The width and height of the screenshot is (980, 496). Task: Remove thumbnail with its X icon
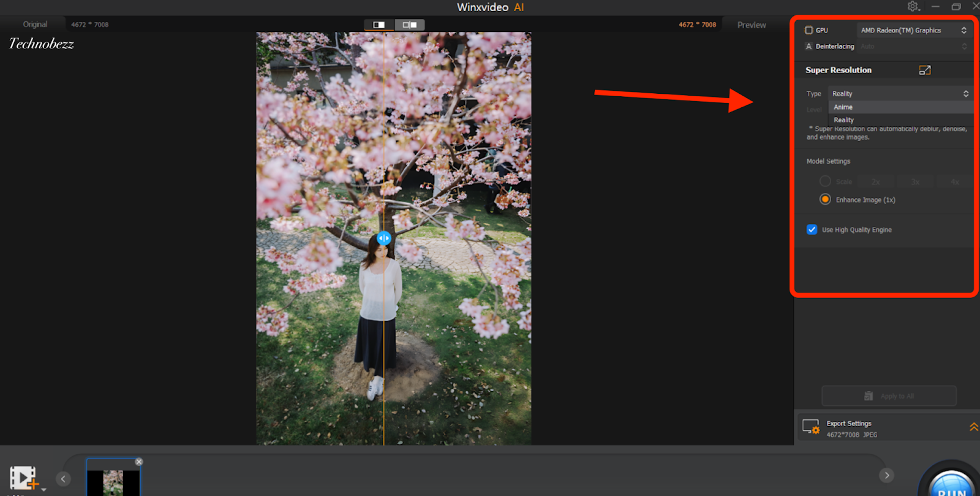(x=139, y=462)
